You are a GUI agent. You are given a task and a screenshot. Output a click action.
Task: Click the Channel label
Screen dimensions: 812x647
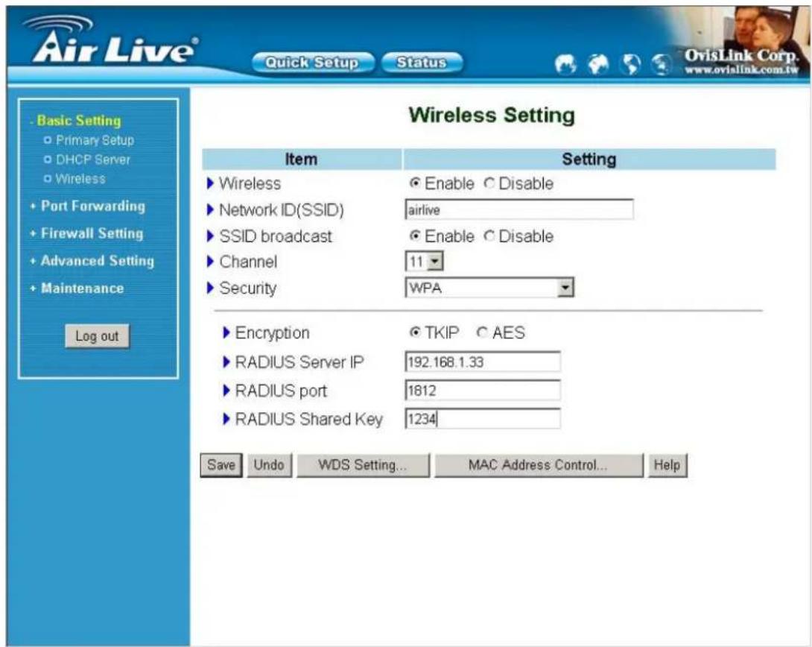click(248, 262)
